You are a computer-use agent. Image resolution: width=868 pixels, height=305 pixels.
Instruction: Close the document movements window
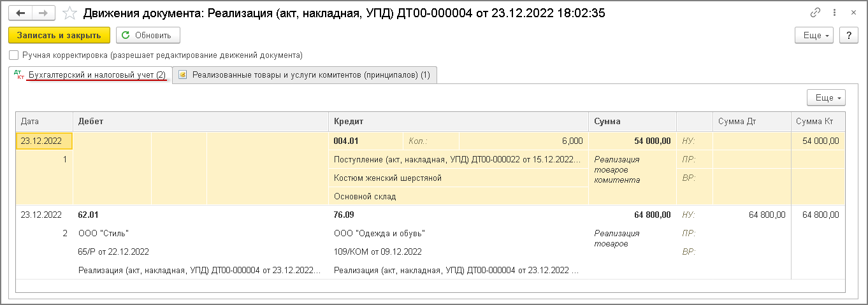click(x=853, y=13)
